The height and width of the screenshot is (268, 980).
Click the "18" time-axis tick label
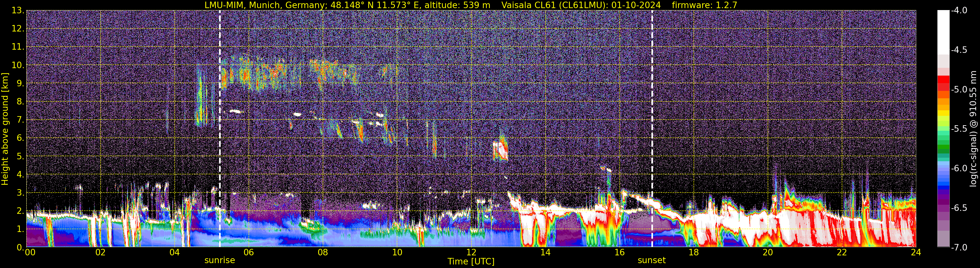pos(694,252)
